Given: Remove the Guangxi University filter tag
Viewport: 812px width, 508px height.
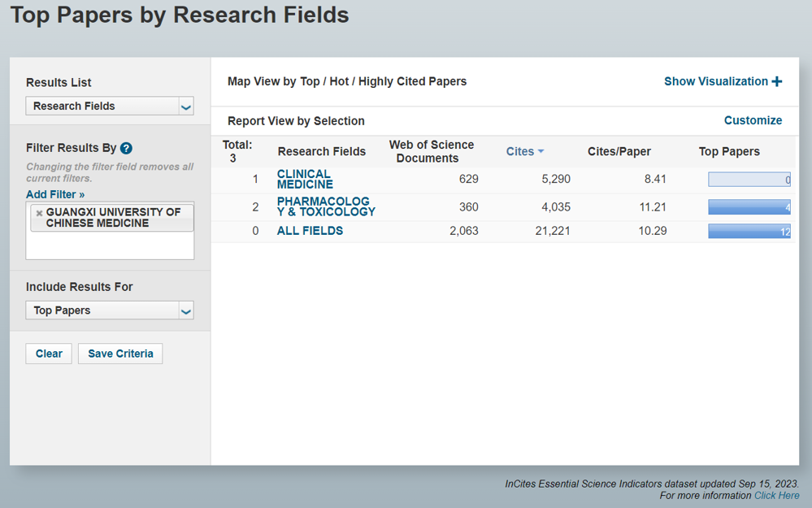Looking at the screenshot, I should [39, 213].
